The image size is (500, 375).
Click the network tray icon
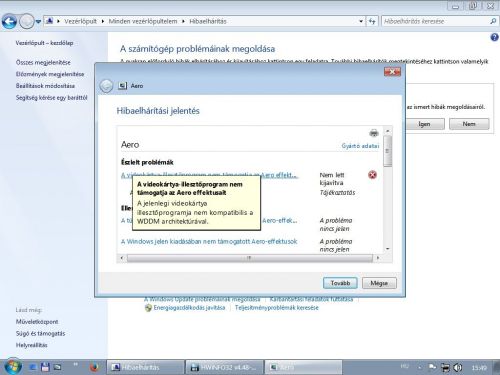445,367
